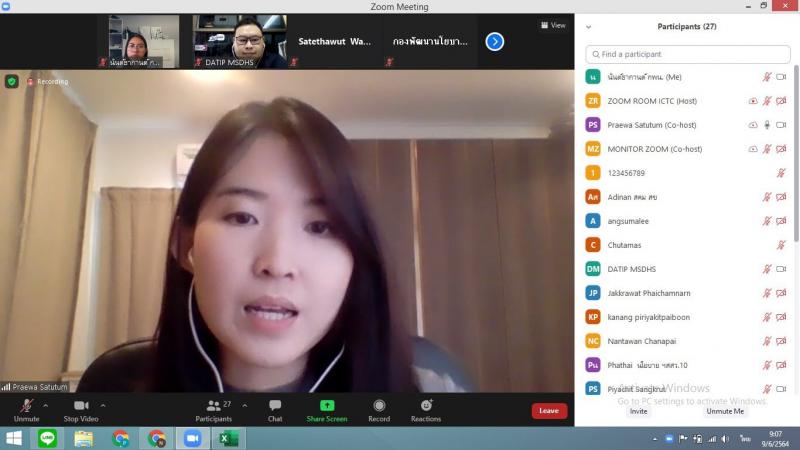The height and width of the screenshot is (450, 800).
Task: Click participant 123456789
Action: [687, 173]
